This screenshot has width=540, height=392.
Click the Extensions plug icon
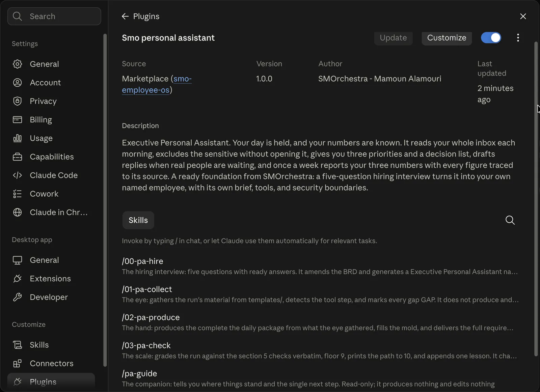(x=17, y=279)
